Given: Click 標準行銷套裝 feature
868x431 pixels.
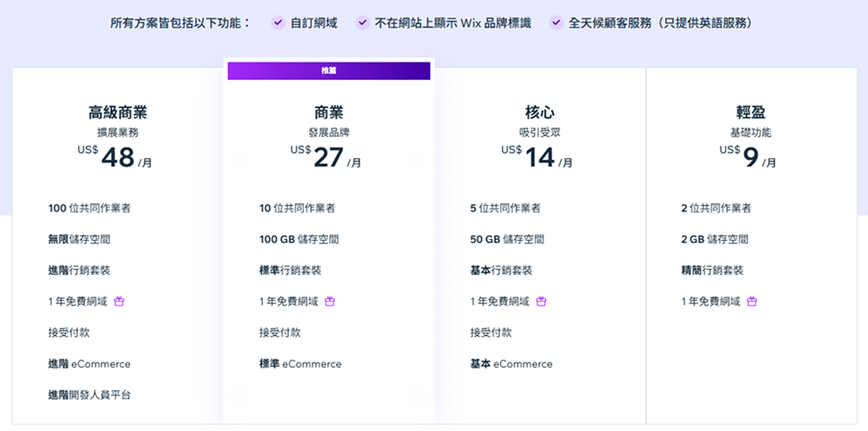Looking at the screenshot, I should click(290, 271).
